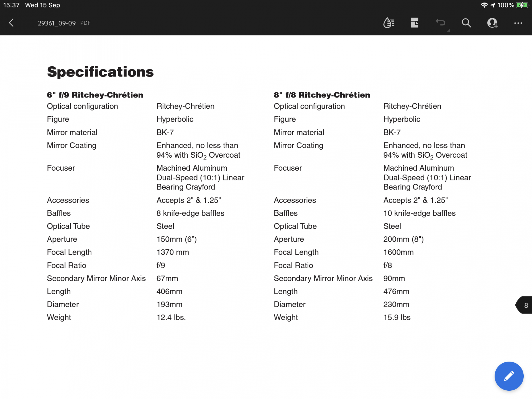Select the 476mm length value
Image resolution: width=532 pixels, height=399 pixels.
(x=396, y=291)
